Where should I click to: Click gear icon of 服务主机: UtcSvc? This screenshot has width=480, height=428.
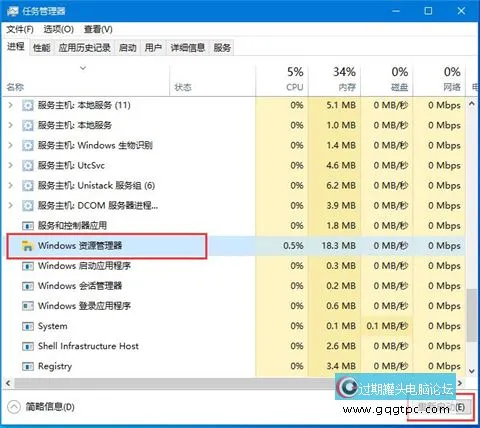[x=28, y=165]
